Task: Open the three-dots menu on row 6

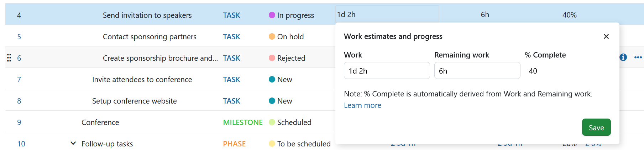Action: (638, 57)
